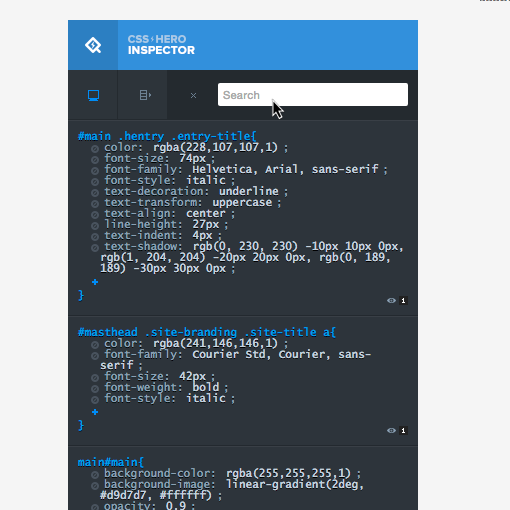Screen dimensions: 510x510
Task: Edit the linear-gradient(2deg value
Action: pos(232,490)
